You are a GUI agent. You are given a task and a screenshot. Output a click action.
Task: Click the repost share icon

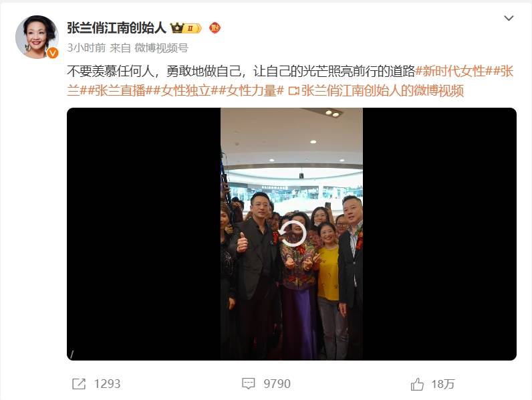pos(79,384)
